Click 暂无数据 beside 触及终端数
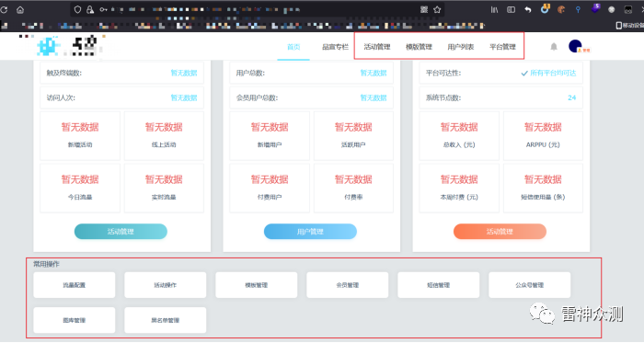 tap(184, 73)
